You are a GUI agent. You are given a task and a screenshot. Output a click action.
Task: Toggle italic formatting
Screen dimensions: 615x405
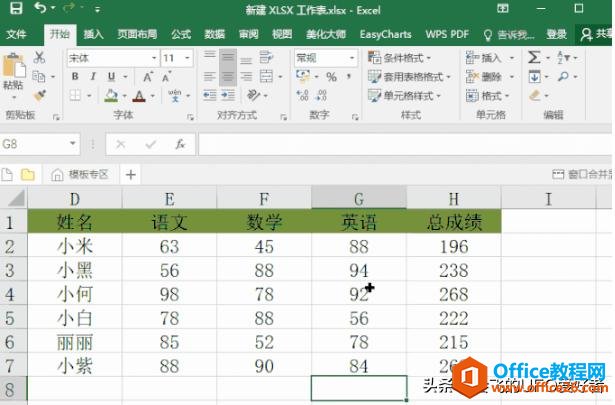point(93,76)
